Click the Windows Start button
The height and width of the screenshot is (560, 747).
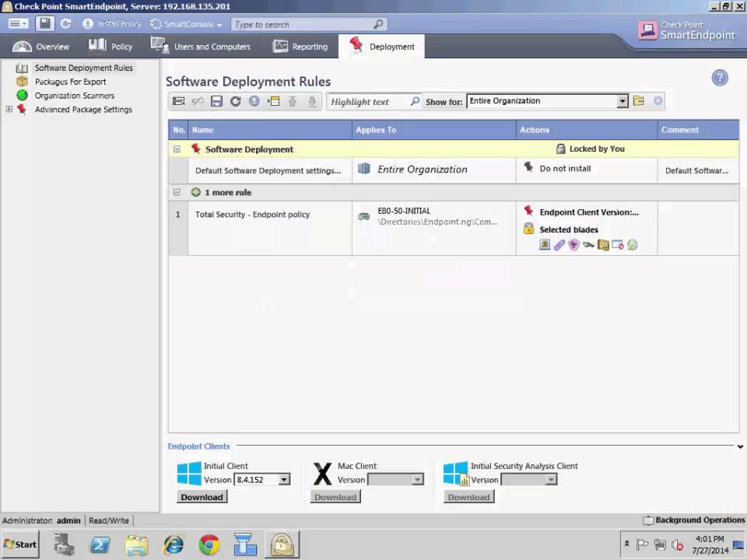tap(20, 544)
